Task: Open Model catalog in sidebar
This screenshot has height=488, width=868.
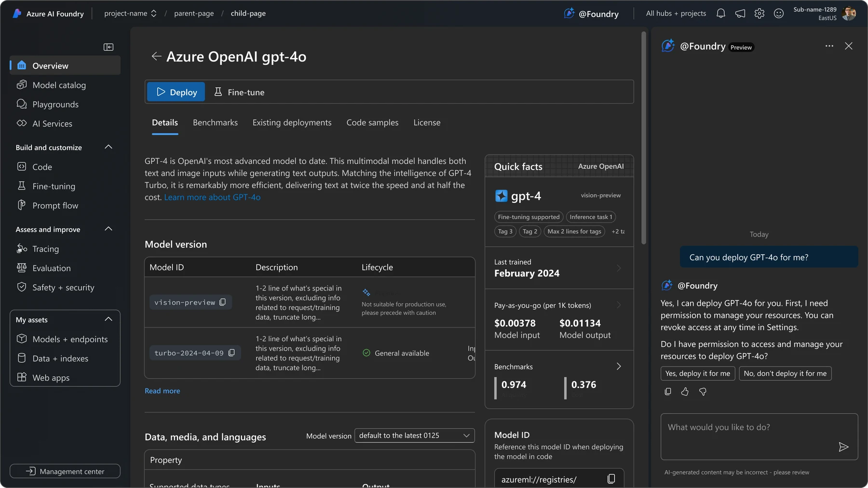Action: click(x=65, y=85)
